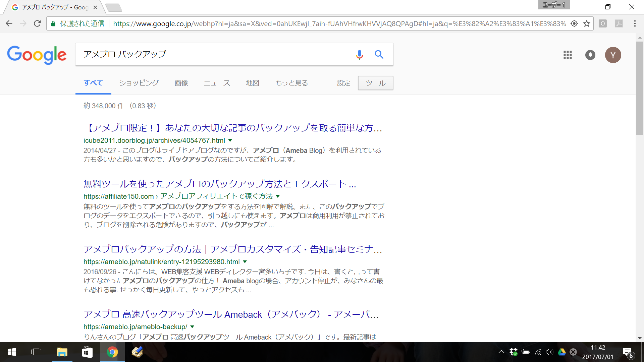Click the voice search microphone icon

click(x=359, y=54)
